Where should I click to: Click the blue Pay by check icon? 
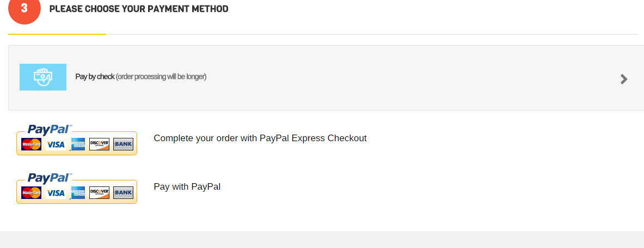click(43, 77)
